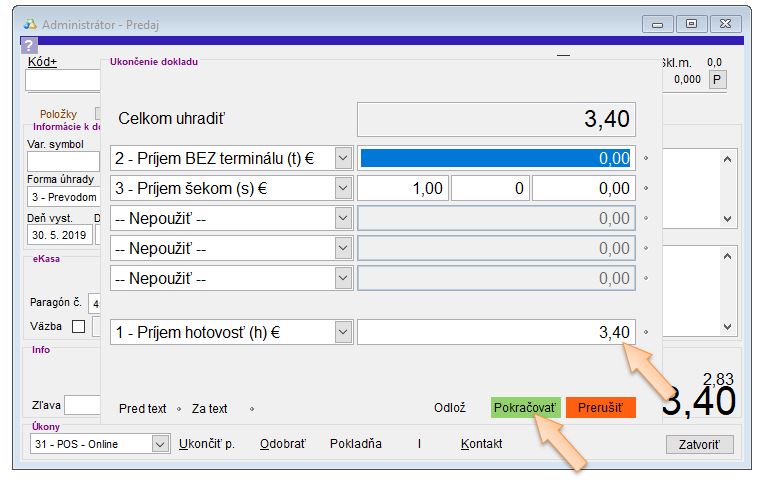Toggle the Väzba checkbox
The width and height of the screenshot is (762, 486).
[78, 327]
